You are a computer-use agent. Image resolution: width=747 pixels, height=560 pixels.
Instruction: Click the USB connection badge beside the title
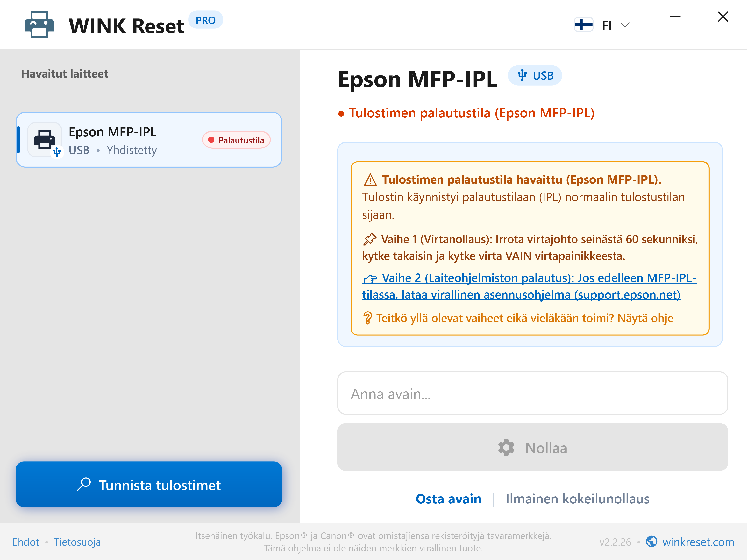535,75
